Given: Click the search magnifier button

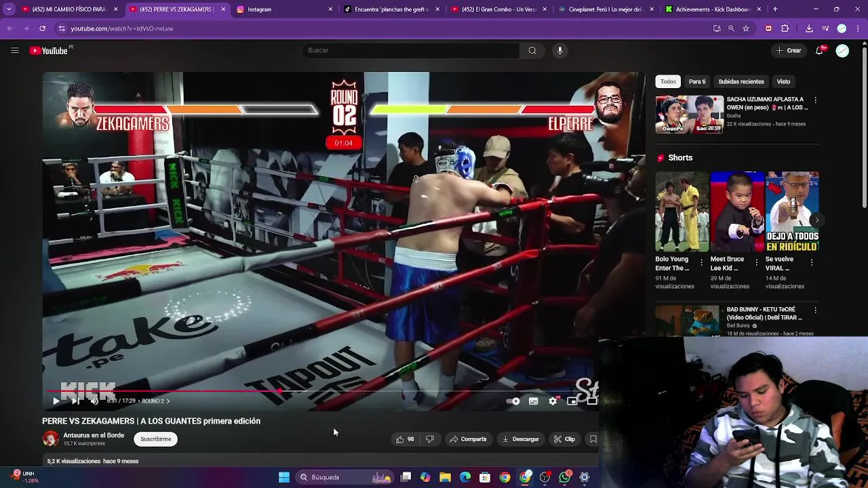Looking at the screenshot, I should [532, 50].
